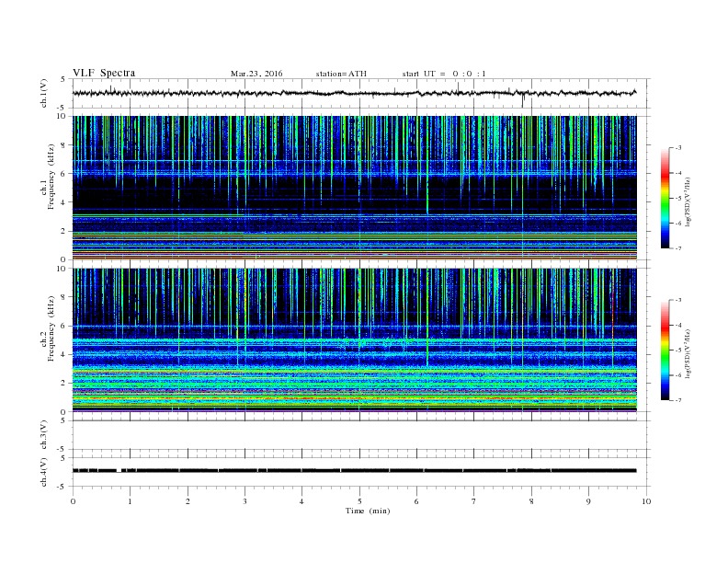The image size is (728, 563).
Task: Click time axis tick label "9"
Action: 588,501
